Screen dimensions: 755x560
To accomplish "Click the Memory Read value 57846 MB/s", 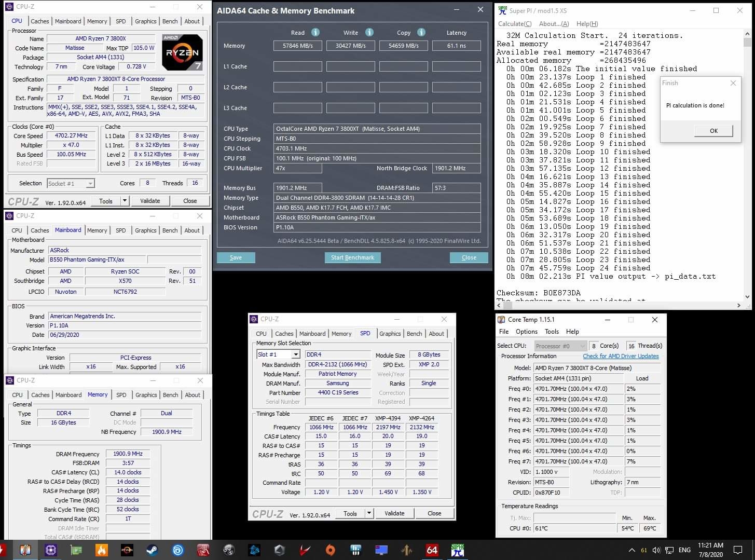I will click(x=298, y=46).
